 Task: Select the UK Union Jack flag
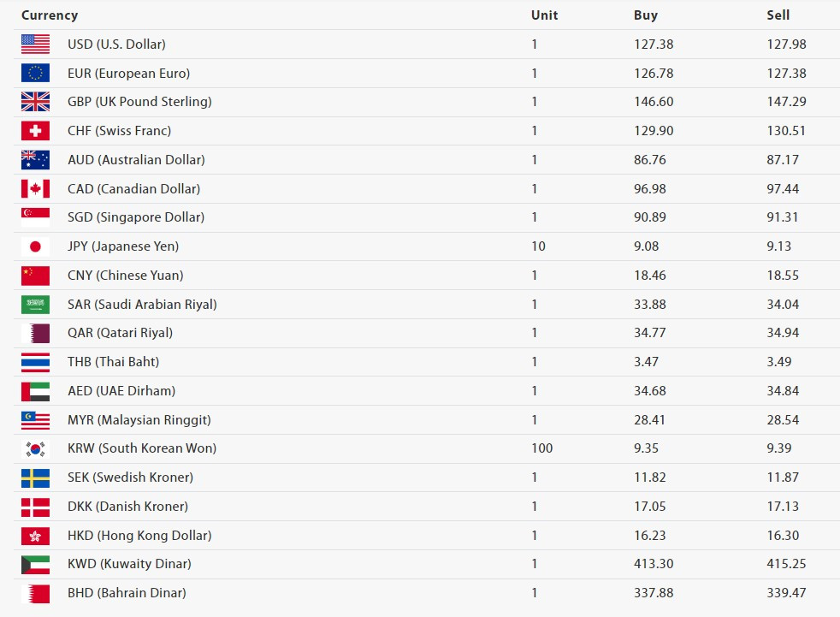pos(35,102)
